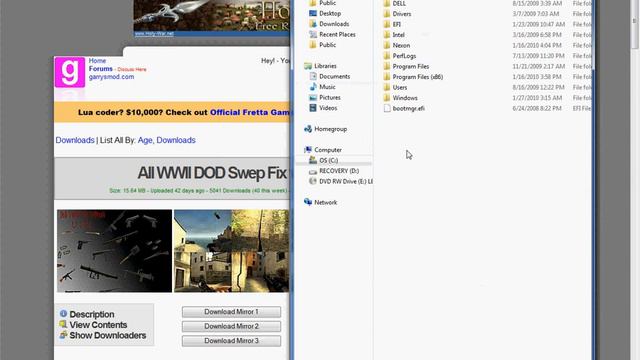
Task: Click the Description info icon
Action: (63, 313)
